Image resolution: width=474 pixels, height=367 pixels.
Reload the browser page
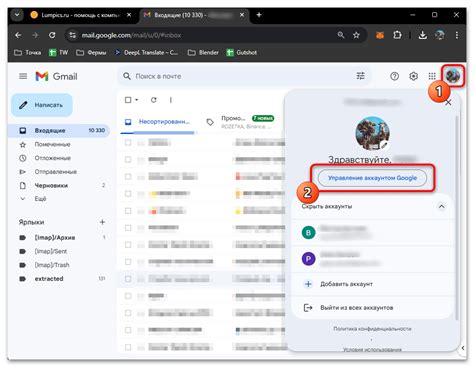(x=52, y=35)
